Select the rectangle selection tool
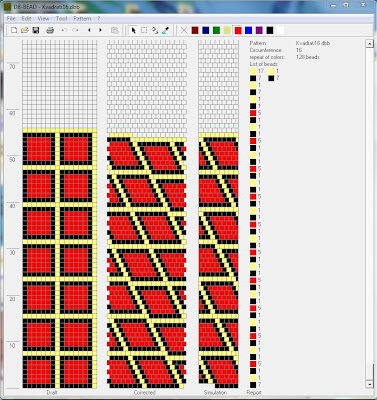This screenshot has width=377, height=400. (144, 30)
